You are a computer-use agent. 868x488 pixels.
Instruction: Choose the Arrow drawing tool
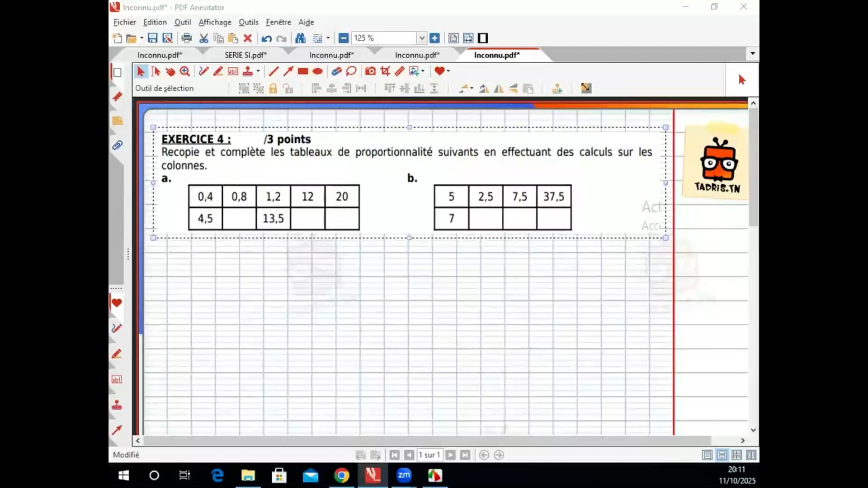click(288, 71)
